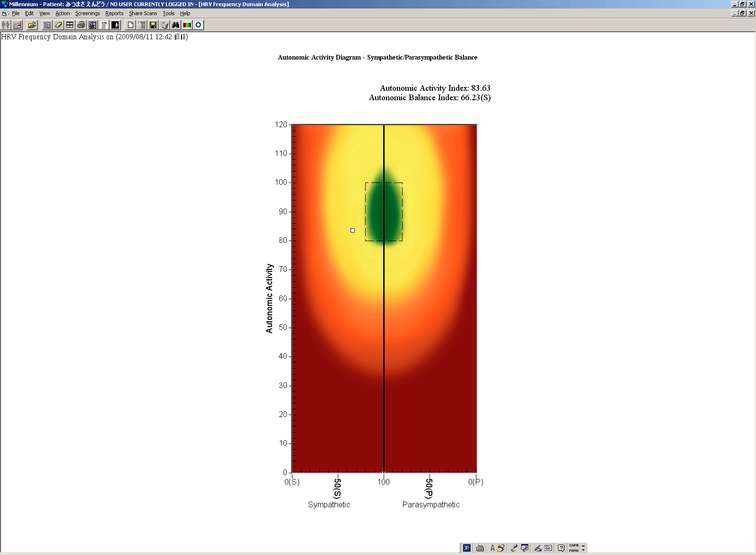Click the '120' y-axis value
Image resolution: width=756 pixels, height=555 pixels.
[x=281, y=124]
